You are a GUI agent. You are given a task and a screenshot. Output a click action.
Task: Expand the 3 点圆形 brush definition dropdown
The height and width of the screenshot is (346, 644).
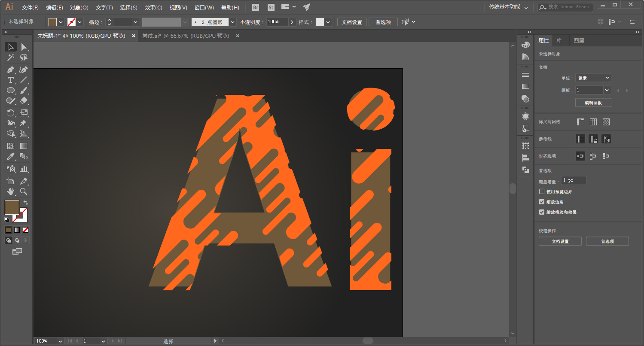[233, 22]
